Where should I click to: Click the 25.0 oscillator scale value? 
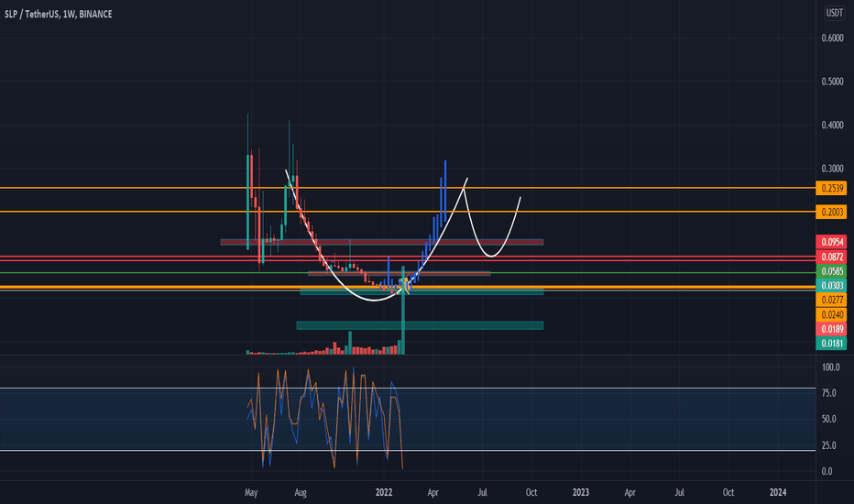(x=828, y=445)
